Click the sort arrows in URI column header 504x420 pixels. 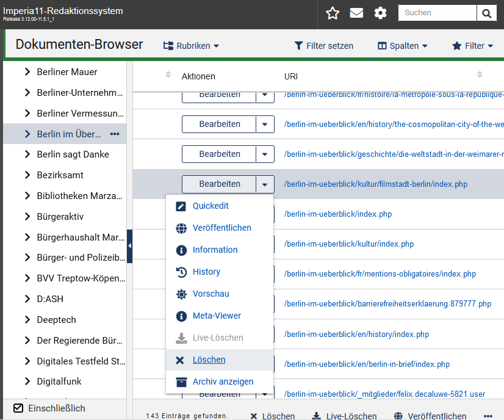(x=480, y=74)
